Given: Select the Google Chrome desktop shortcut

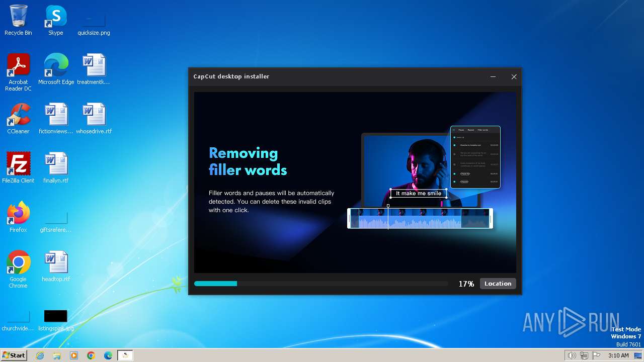Looking at the screenshot, I should tap(18, 269).
